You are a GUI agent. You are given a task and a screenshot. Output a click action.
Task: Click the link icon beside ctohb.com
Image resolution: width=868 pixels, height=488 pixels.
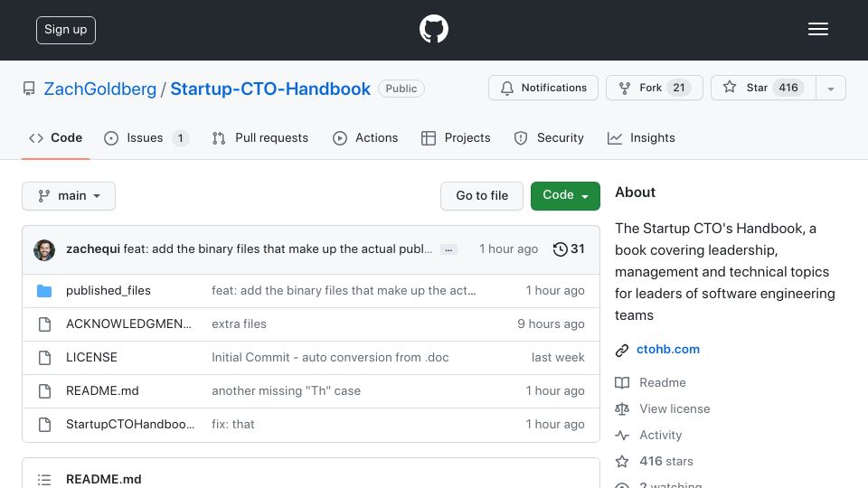click(622, 351)
